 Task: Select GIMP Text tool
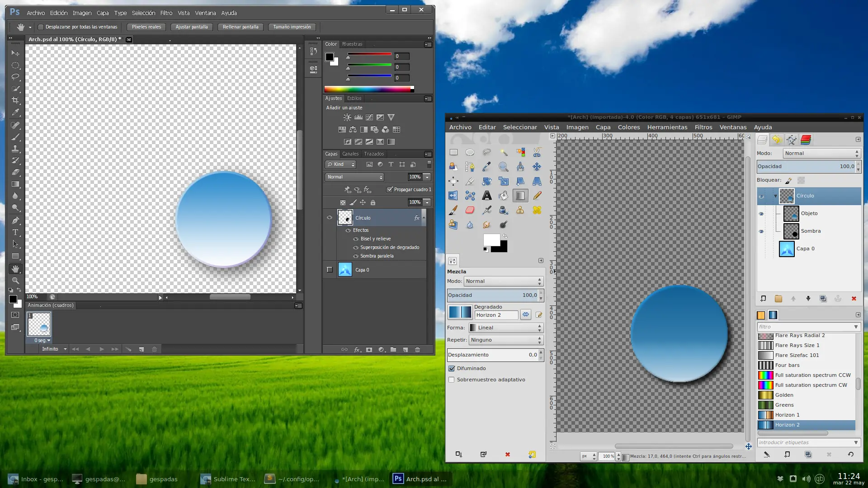486,196
